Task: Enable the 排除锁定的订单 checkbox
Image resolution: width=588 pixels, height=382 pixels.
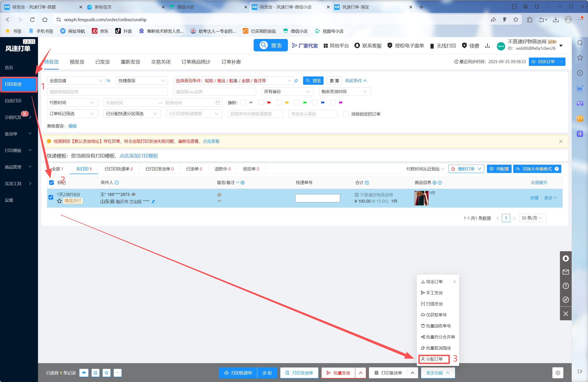Action: click(346, 114)
